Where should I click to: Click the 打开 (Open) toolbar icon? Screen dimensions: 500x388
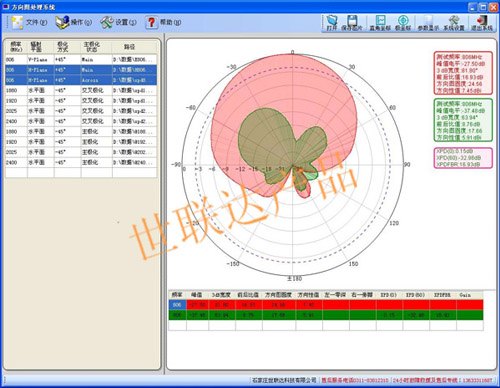coord(332,23)
